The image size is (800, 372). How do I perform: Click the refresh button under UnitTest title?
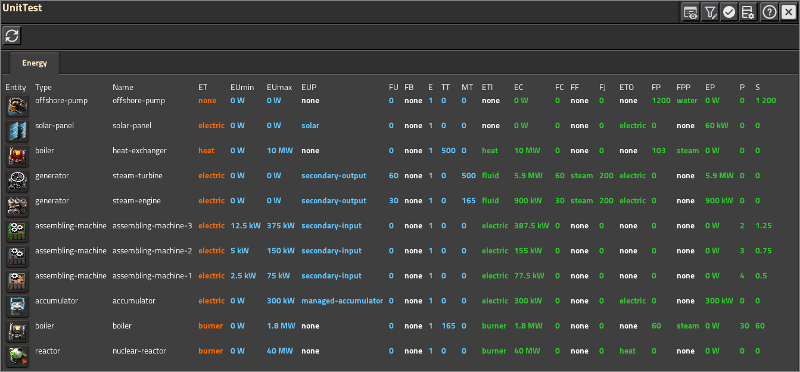12,36
